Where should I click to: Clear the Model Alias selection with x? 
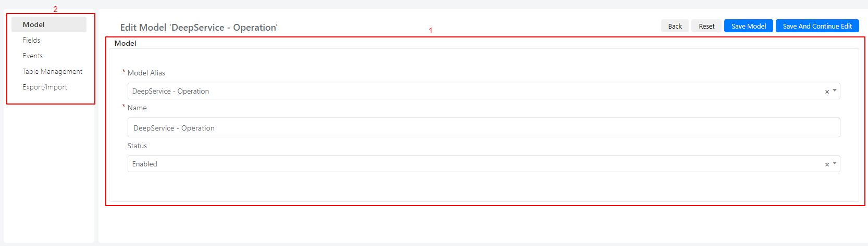pos(827,92)
